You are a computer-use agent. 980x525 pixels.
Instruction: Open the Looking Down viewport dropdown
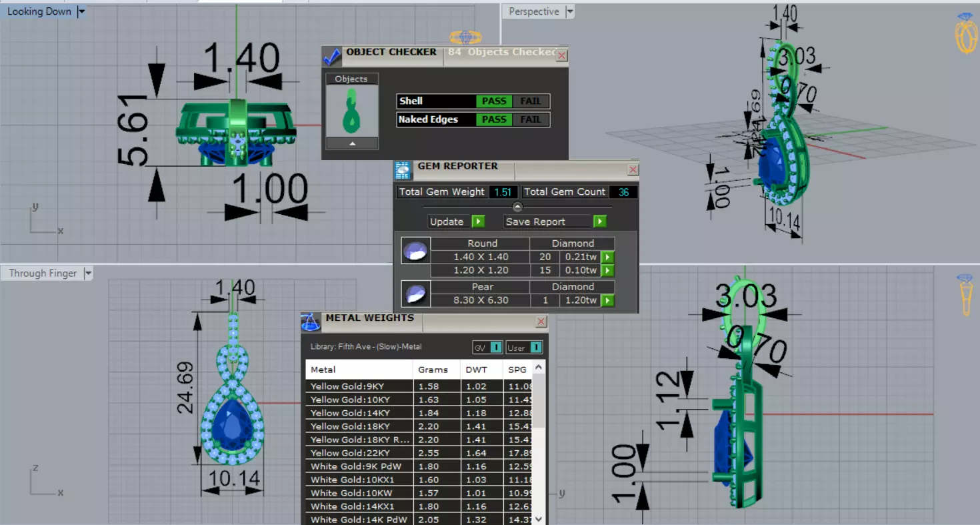[81, 11]
